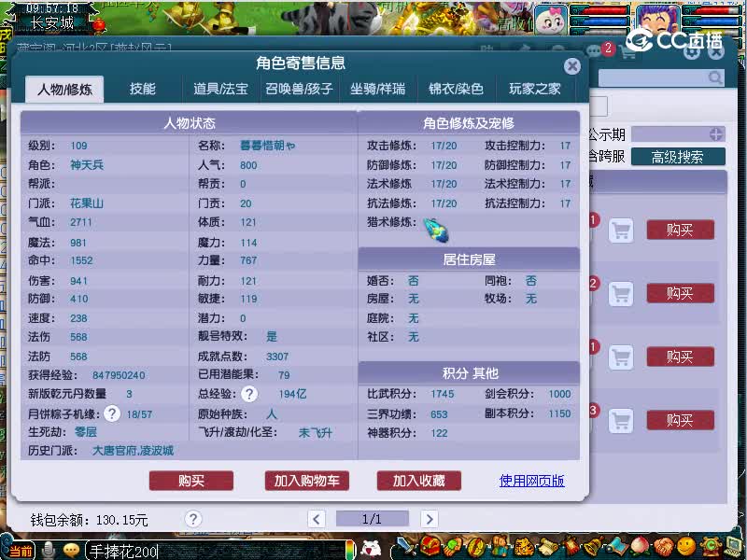Click the 加入收藏 button
Viewport: 747px width, 560px height.
[418, 481]
